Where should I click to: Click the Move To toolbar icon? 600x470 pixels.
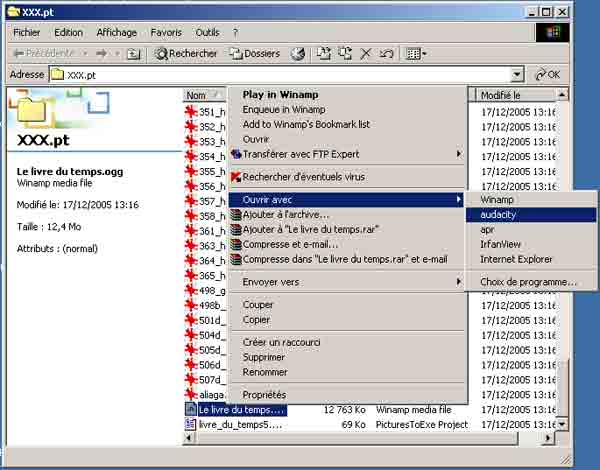click(324, 54)
